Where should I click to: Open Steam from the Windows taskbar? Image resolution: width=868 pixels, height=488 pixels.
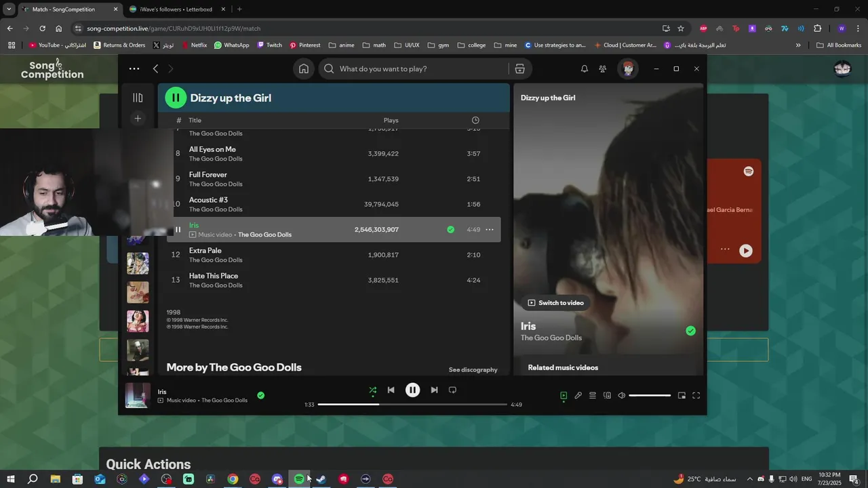coord(321,479)
